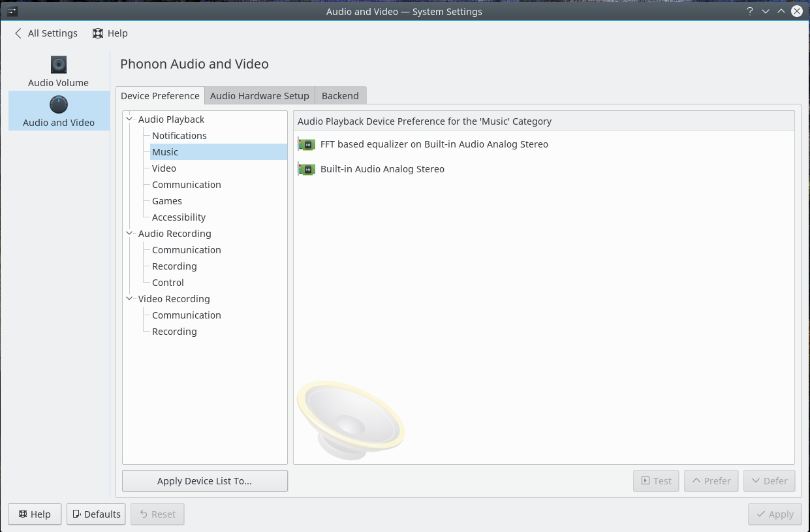Restore settings with the Defaults button
The height and width of the screenshot is (532, 810).
96,514
